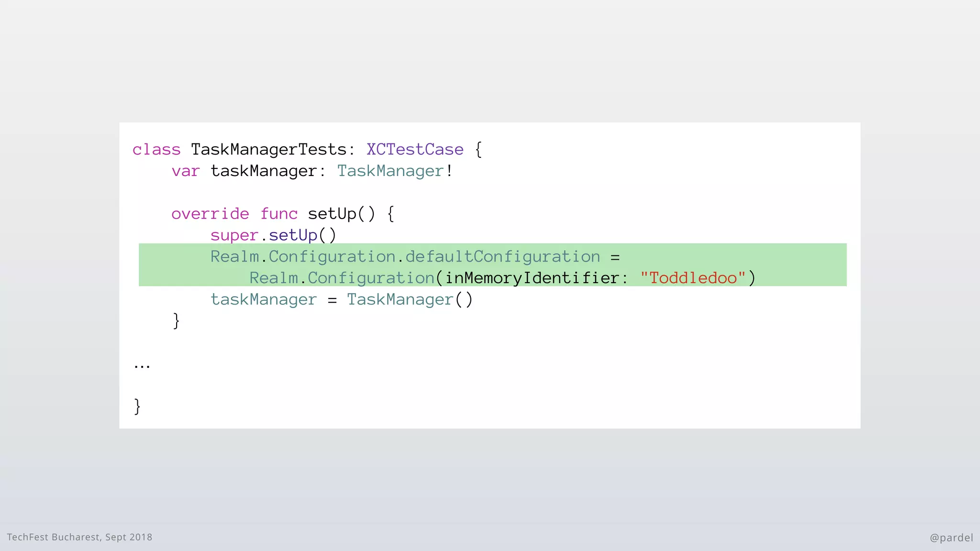
Task: Click the @pardel handle in footer
Action: point(951,538)
